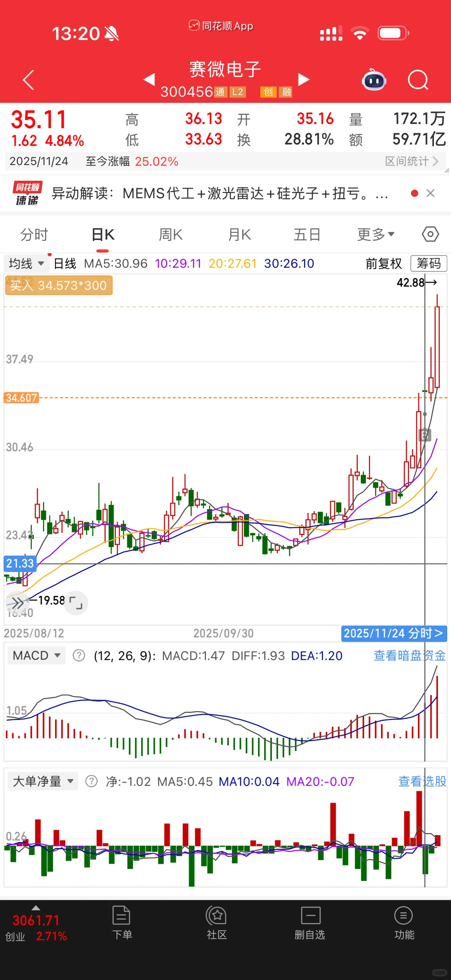Tap the current price 35.11

[39, 119]
